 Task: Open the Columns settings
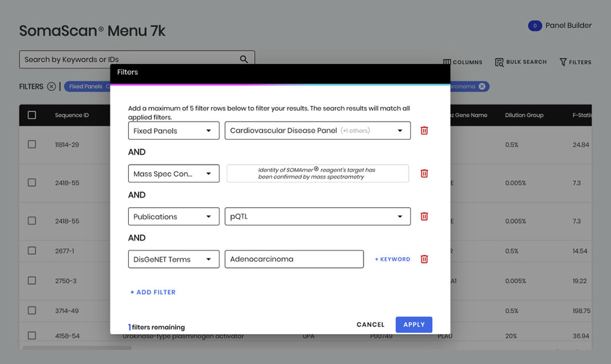point(462,62)
